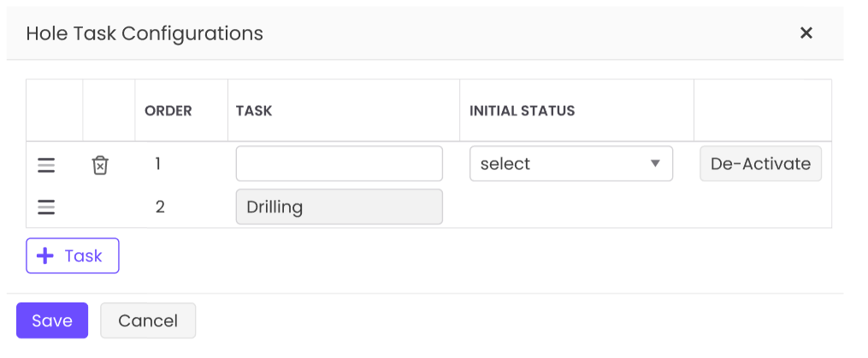Select the order number 2 cell
This screenshot has height=358, width=868.
pyautogui.click(x=160, y=207)
